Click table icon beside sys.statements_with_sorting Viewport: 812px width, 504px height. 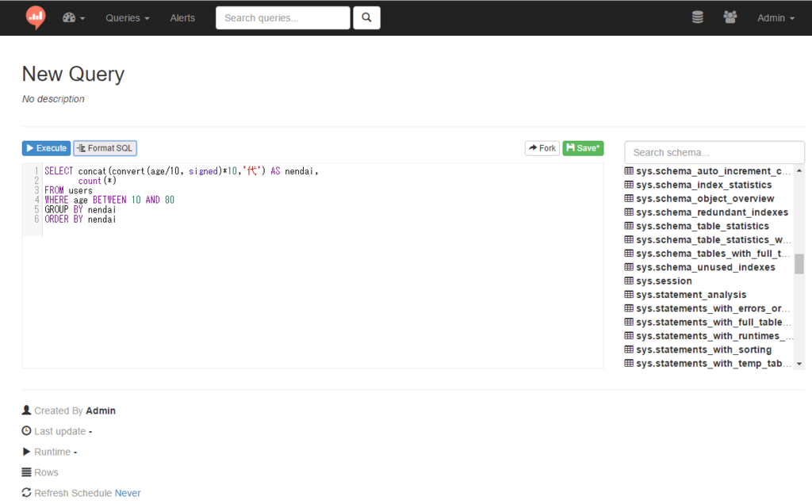coord(629,349)
